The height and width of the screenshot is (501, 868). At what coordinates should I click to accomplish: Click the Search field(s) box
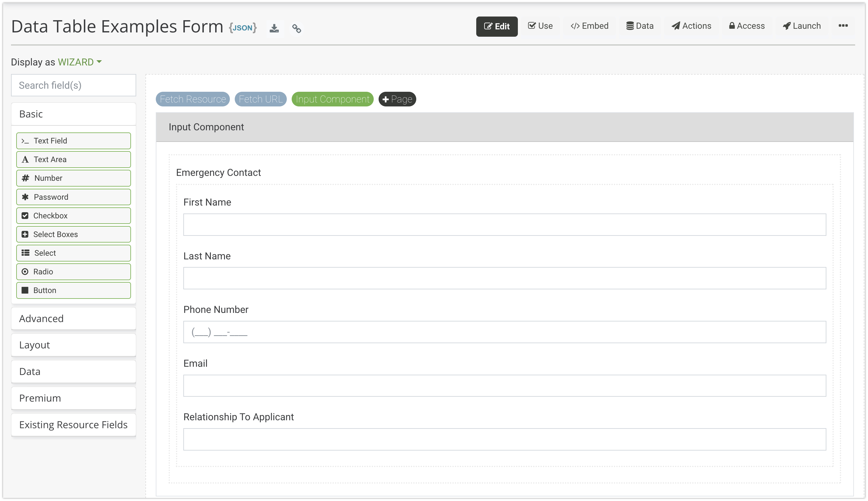73,85
